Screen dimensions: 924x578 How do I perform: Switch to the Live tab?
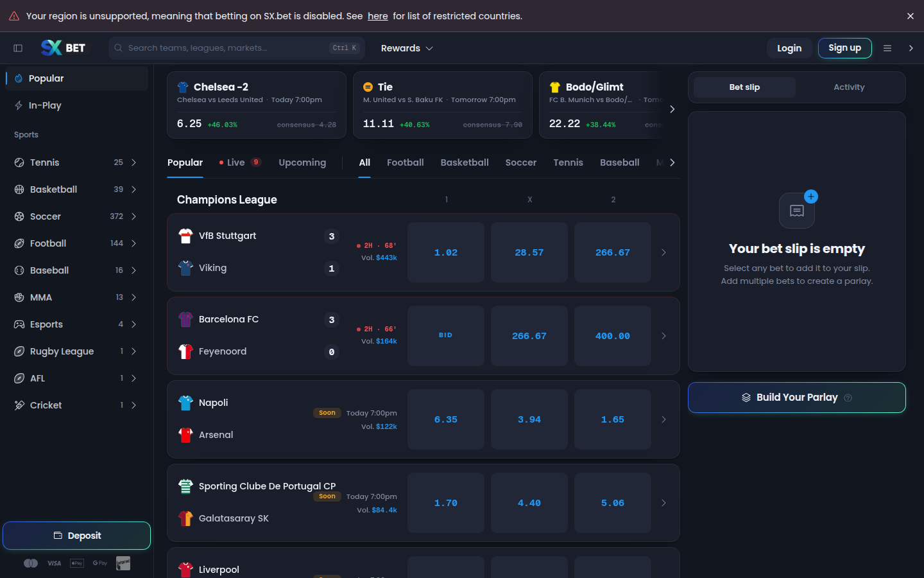pyautogui.click(x=240, y=162)
